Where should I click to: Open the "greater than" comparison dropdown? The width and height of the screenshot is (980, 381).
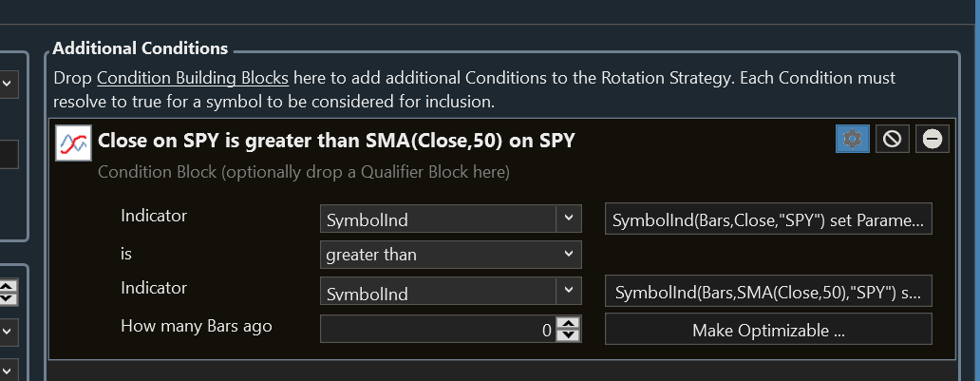click(450, 255)
